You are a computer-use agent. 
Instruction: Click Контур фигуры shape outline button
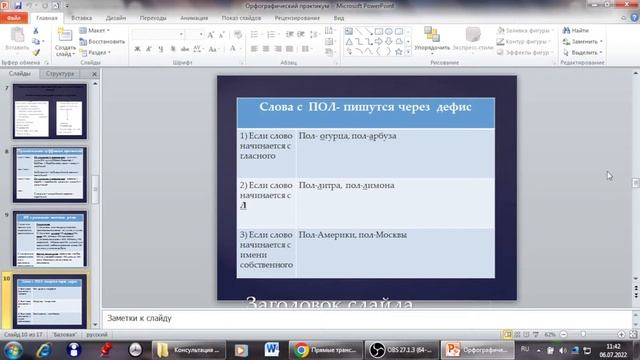(x=524, y=42)
